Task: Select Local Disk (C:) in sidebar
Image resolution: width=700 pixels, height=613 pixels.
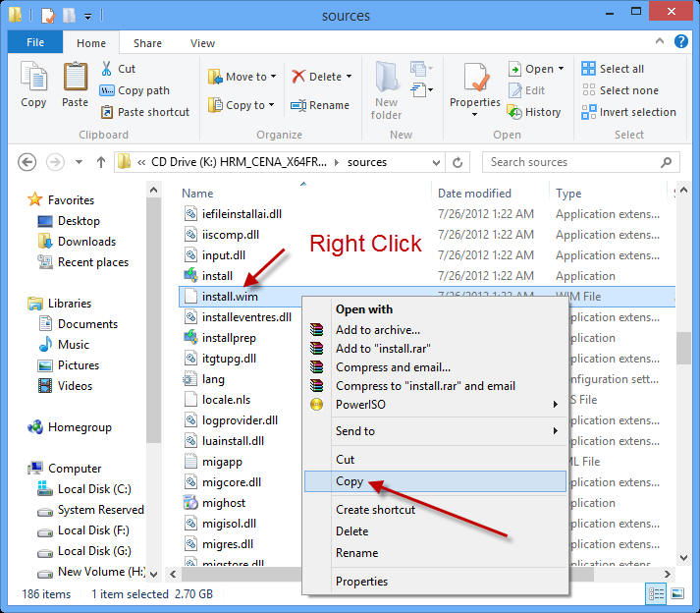Action: 84,489
